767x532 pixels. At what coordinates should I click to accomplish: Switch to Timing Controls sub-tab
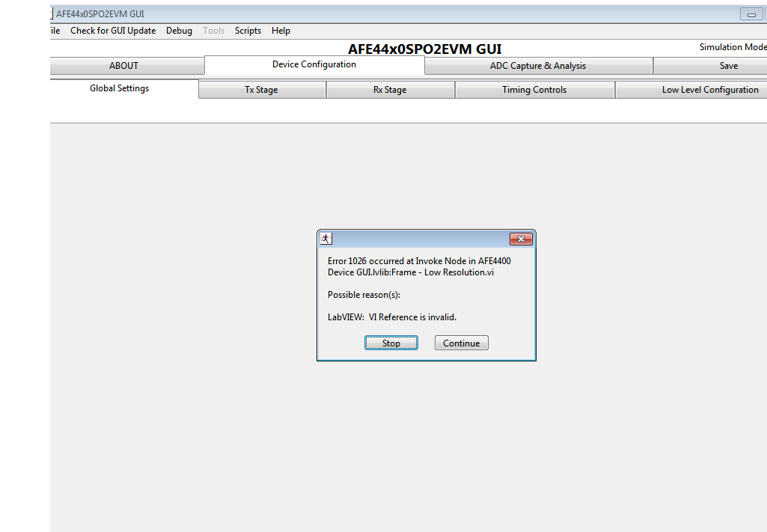(x=534, y=90)
